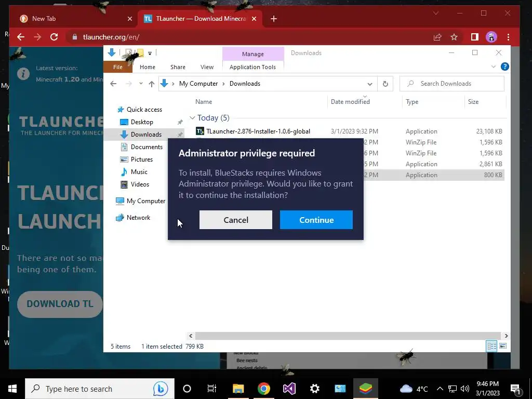532x399 pixels.
Task: Refresh the Downloads folder view
Action: (385, 84)
